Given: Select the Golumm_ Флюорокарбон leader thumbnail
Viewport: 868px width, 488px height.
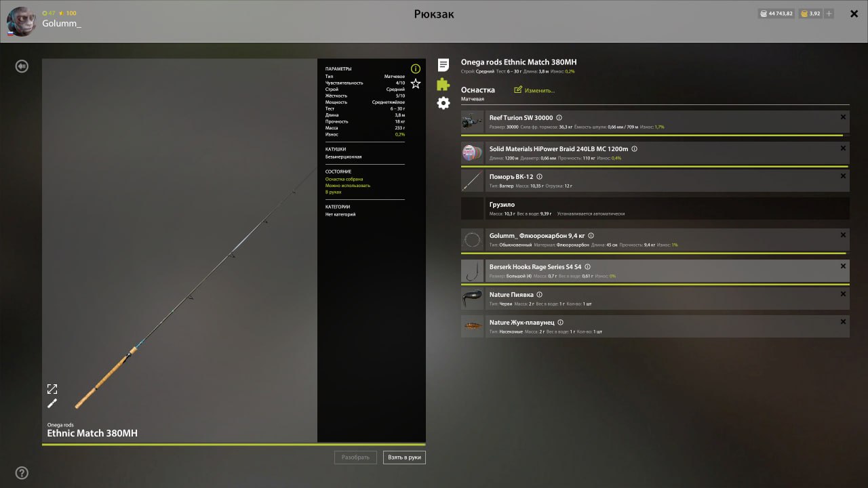Looking at the screenshot, I should [x=472, y=240].
